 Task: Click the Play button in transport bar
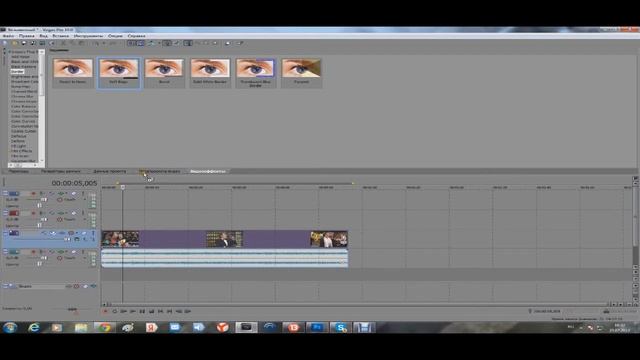133,311
